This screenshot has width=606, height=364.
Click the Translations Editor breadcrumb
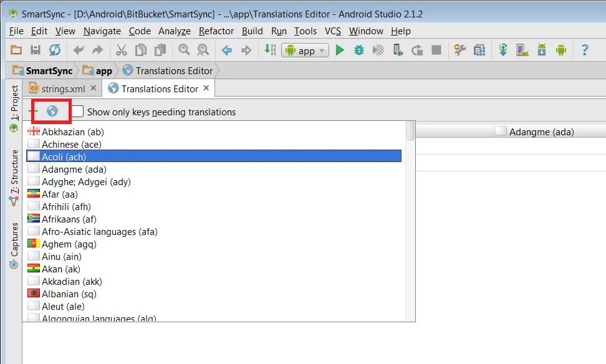point(167,70)
